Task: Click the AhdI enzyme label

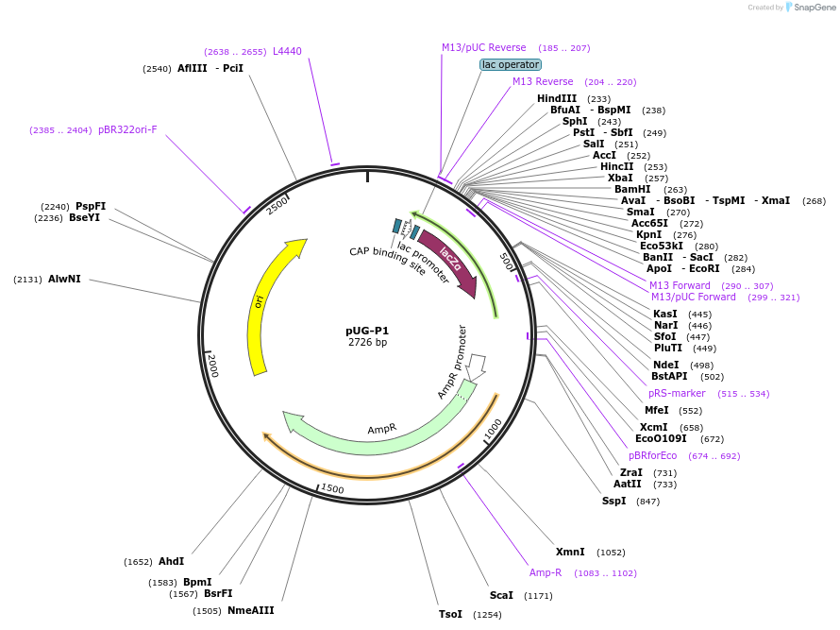Action: pyautogui.click(x=171, y=561)
